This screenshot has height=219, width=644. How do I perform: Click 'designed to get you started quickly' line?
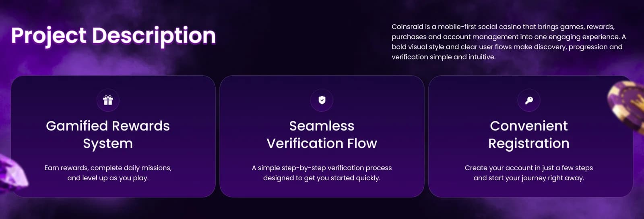(322, 178)
